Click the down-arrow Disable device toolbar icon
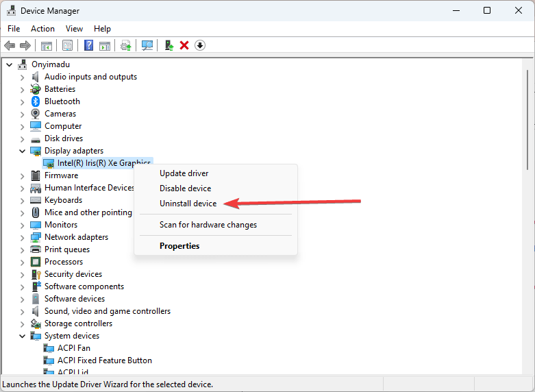 pyautogui.click(x=200, y=45)
